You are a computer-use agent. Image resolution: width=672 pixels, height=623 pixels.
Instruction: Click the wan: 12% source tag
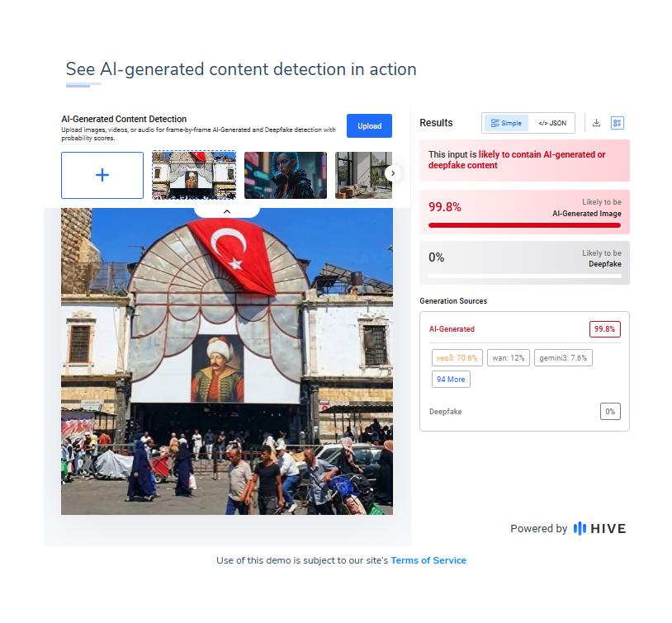pyautogui.click(x=509, y=358)
